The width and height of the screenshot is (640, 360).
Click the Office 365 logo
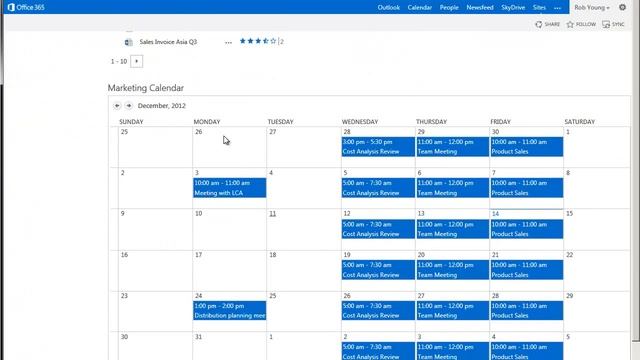[x=26, y=7]
